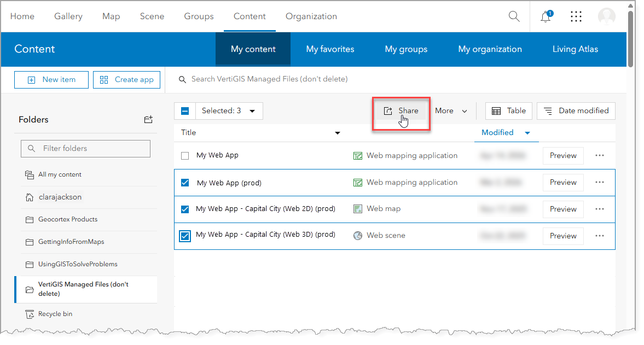Screen dimensions: 644x345
Task: Open more options for My Web App row
Action: pos(600,155)
